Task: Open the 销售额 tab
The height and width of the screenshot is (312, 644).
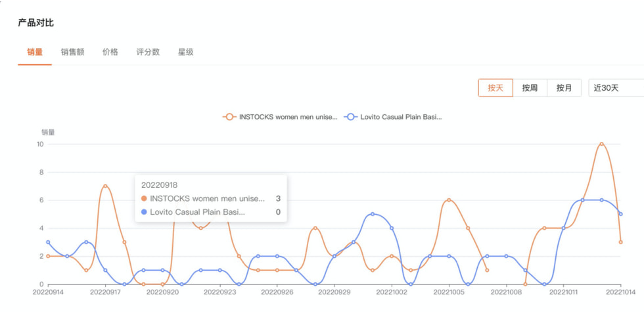Action: coord(72,52)
